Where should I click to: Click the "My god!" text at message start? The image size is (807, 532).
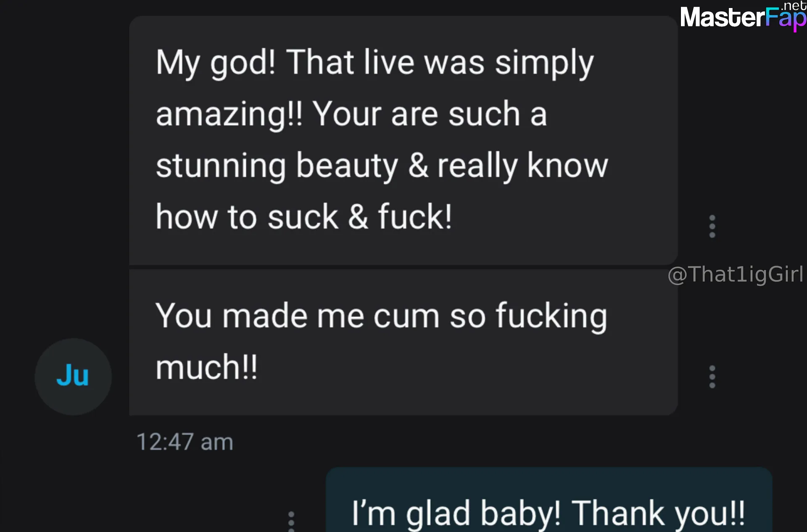pyautogui.click(x=215, y=63)
